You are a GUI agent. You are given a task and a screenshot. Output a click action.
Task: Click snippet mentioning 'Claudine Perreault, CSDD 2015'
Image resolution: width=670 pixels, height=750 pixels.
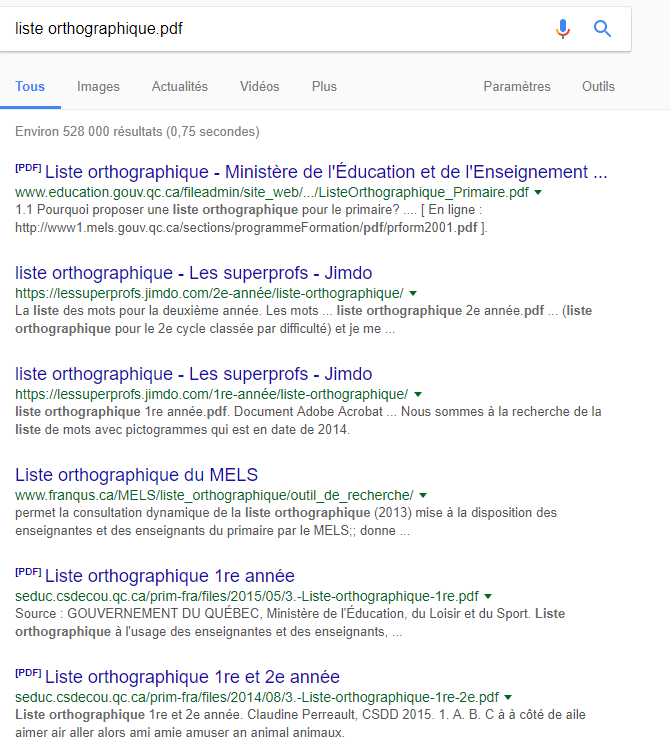300,723
